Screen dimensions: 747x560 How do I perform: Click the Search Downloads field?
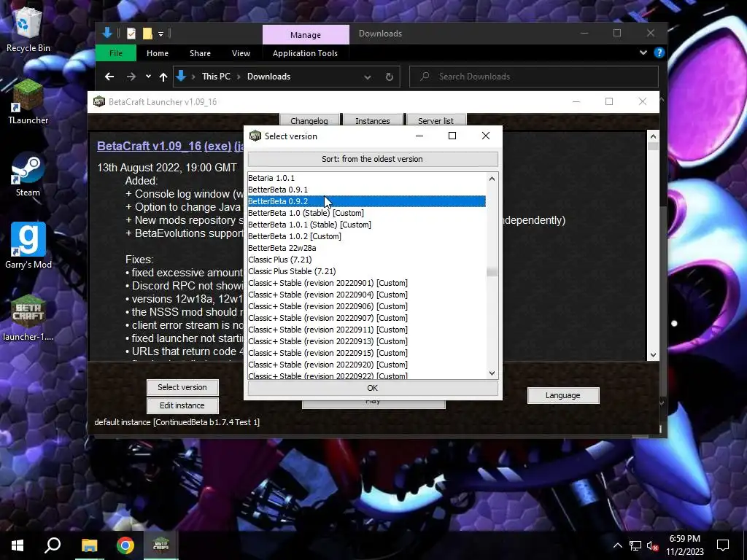click(x=533, y=77)
